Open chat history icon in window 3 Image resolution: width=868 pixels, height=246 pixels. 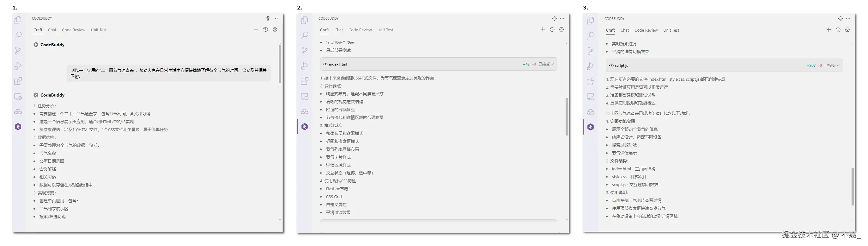pyautogui.click(x=838, y=30)
